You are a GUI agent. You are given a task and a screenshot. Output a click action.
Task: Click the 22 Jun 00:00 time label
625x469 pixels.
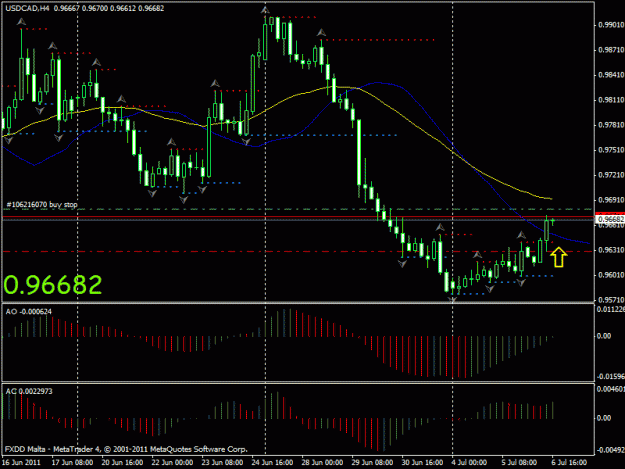(172, 463)
